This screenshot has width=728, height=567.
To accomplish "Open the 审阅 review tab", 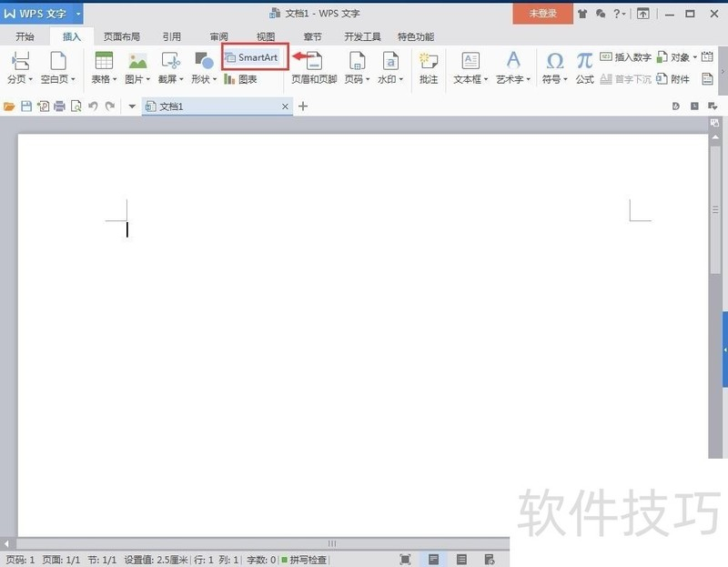I will pyautogui.click(x=217, y=36).
